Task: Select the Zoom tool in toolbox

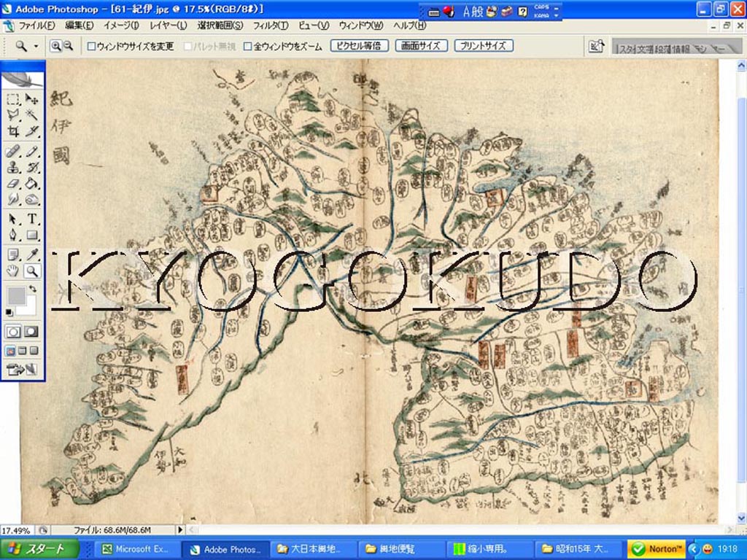Action: tap(32, 271)
